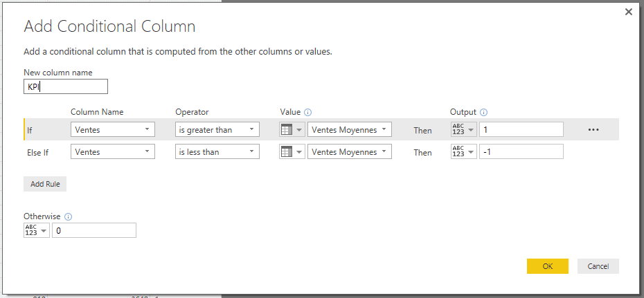Viewport: 644px width, 298px height.
Task: Change output type in Else If row
Action: tap(463, 151)
